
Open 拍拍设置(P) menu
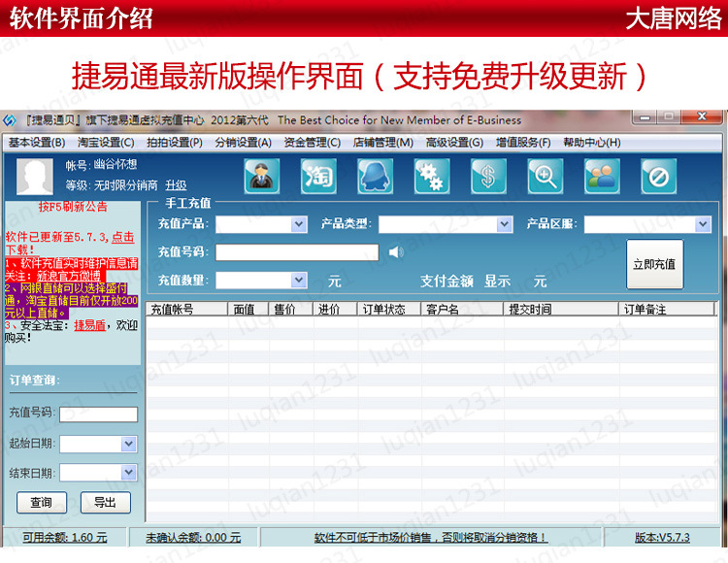click(175, 143)
